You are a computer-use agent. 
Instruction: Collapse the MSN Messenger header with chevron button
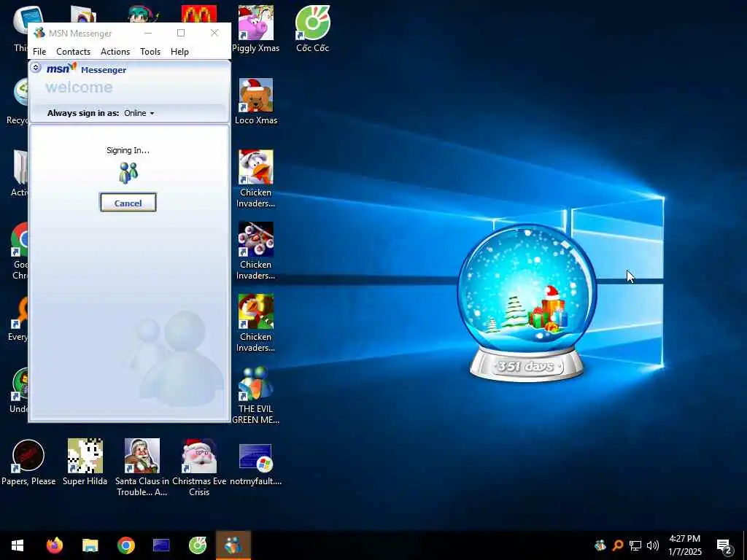36,68
